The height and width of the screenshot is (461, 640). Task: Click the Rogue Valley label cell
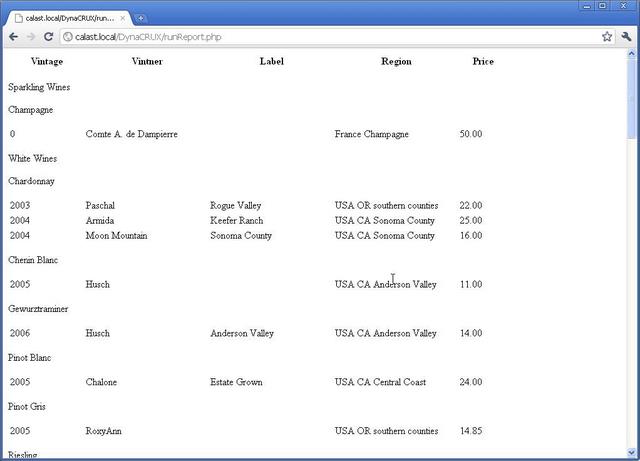(236, 206)
